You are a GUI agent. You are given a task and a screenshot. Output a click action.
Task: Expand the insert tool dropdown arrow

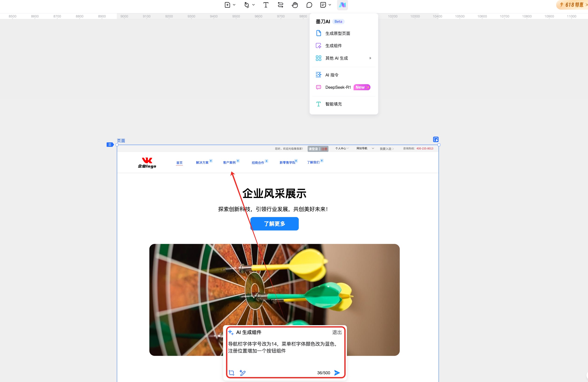click(x=234, y=5)
